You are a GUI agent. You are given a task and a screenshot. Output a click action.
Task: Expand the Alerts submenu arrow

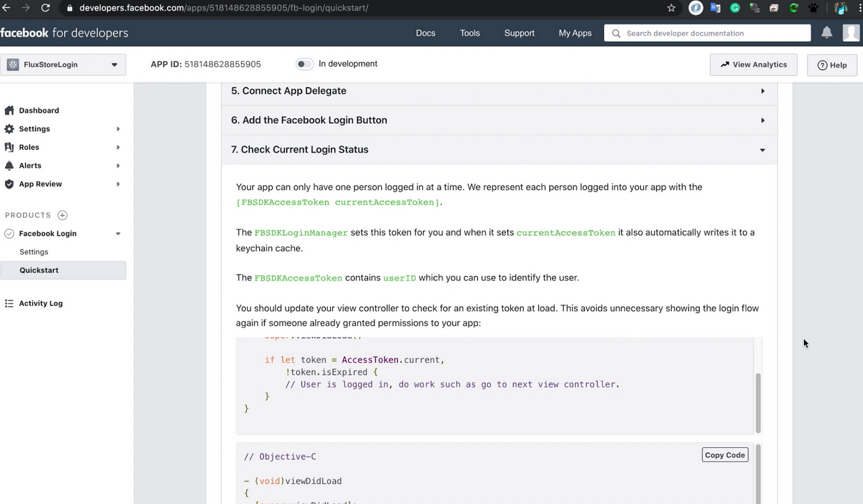coord(118,166)
